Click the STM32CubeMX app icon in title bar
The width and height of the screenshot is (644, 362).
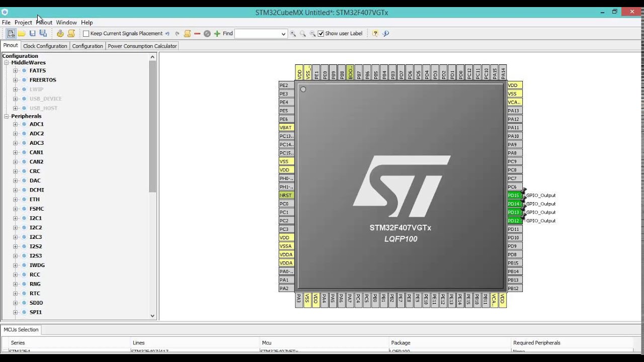[x=5, y=12]
